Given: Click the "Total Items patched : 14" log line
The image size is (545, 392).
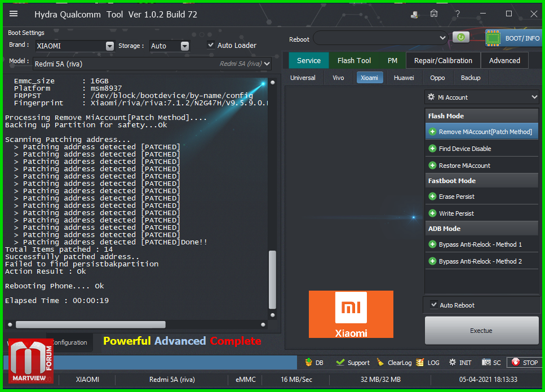Looking at the screenshot, I should pos(59,250).
